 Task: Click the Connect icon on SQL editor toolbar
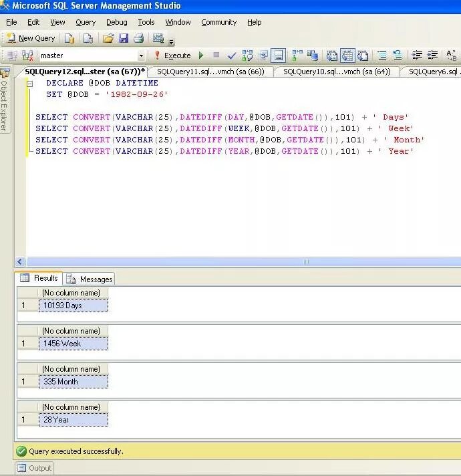click(13, 55)
